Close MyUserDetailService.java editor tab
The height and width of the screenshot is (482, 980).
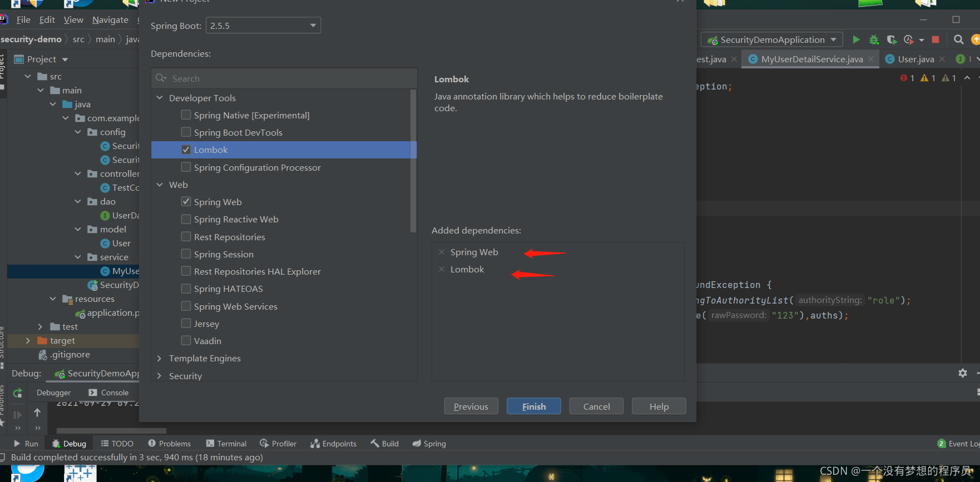tap(871, 59)
